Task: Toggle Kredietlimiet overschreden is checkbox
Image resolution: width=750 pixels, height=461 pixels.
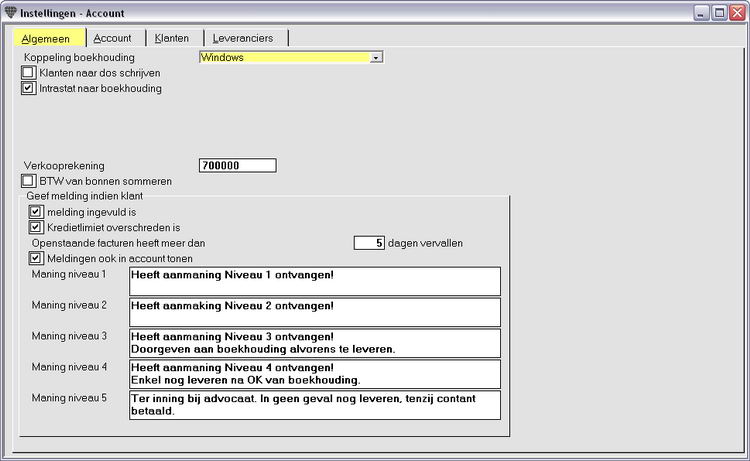Action: [36, 227]
